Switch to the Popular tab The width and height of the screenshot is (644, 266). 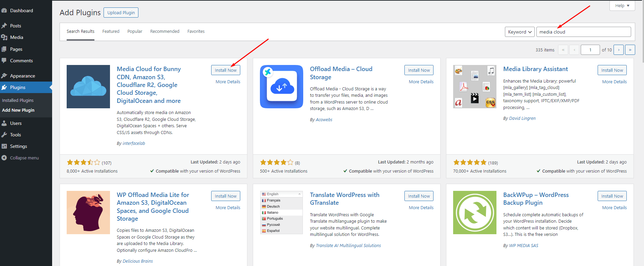[135, 31]
